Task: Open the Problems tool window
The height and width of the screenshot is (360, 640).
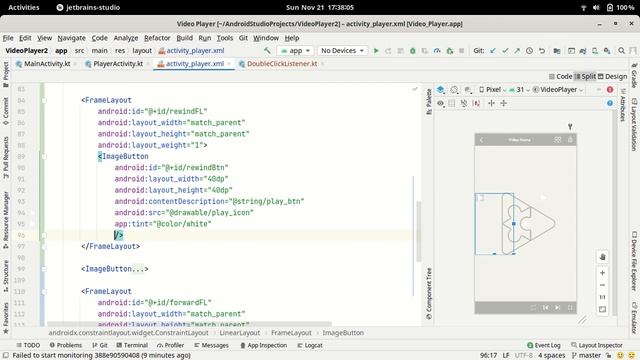Action: [66, 345]
